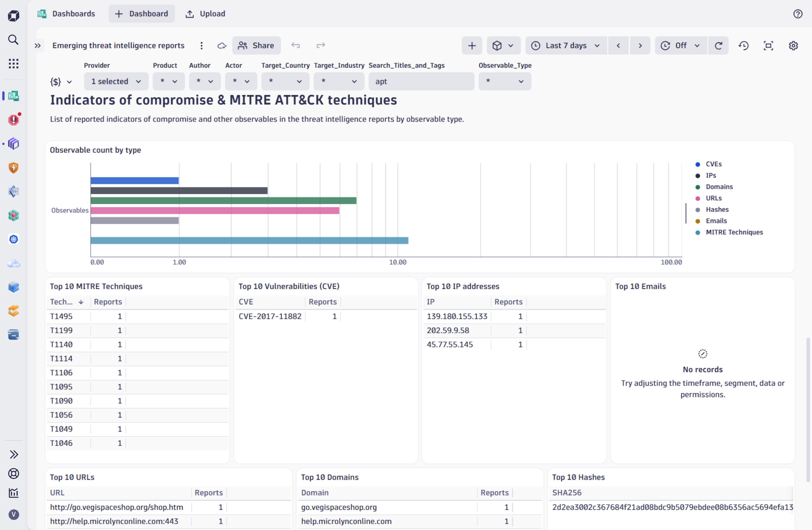The width and height of the screenshot is (812, 530).
Task: Open the auto-refresh Off dropdown
Action: 681,45
